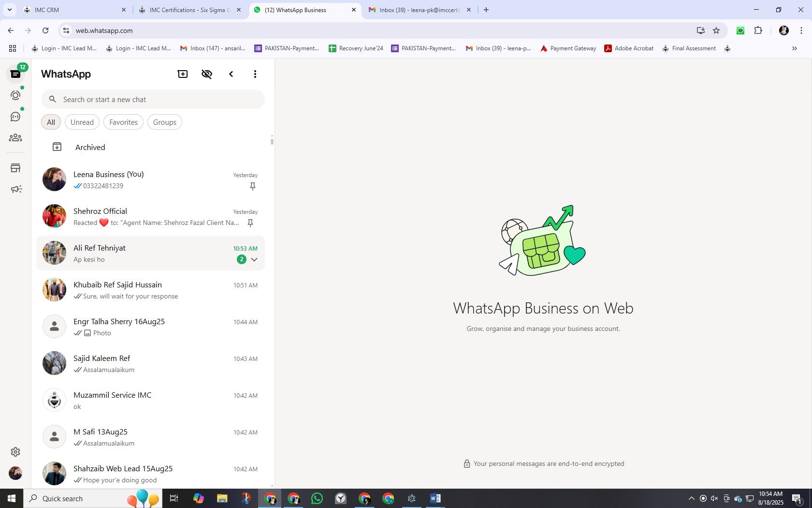Open the bookmarks apps grid icon

pos(13,48)
